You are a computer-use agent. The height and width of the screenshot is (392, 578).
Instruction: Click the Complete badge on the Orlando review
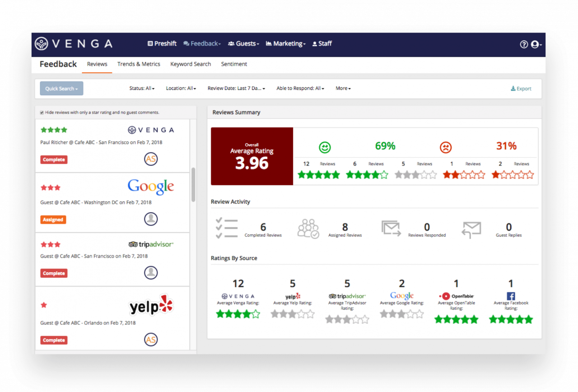[x=54, y=340]
